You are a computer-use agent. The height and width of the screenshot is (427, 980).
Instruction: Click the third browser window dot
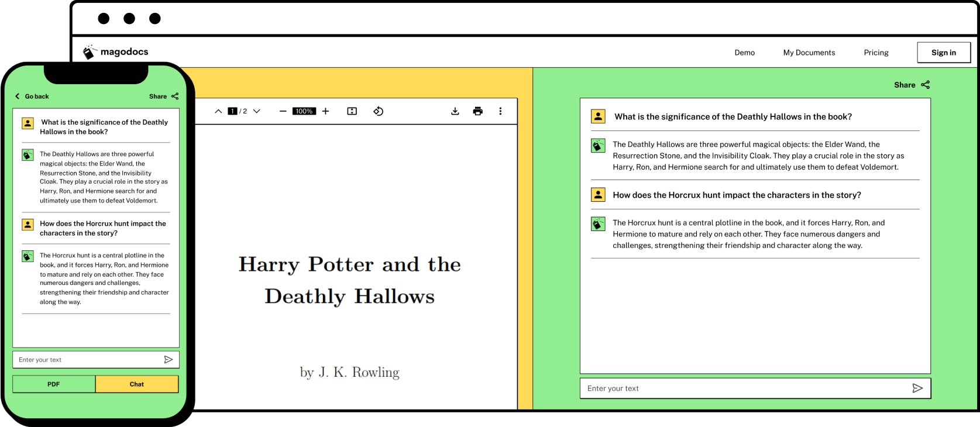(x=155, y=19)
